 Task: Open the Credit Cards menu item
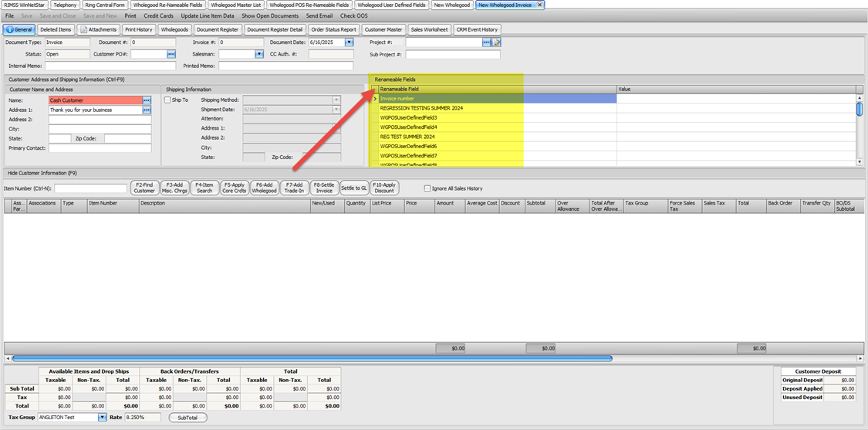coord(159,16)
